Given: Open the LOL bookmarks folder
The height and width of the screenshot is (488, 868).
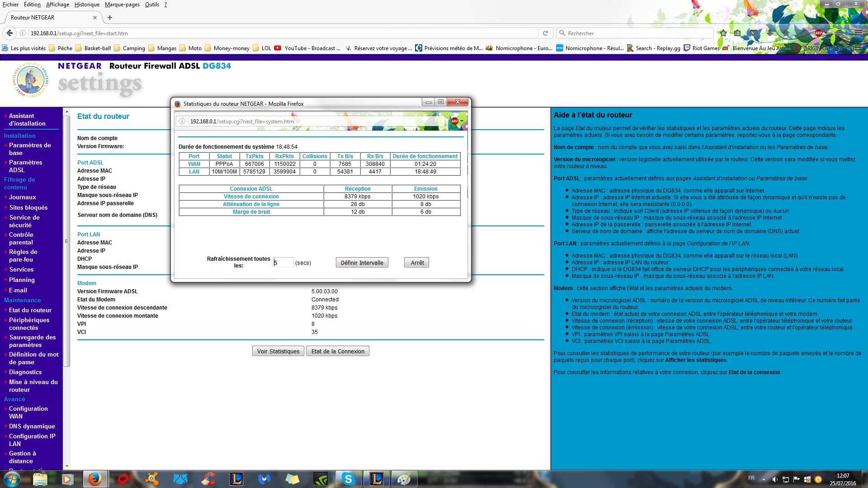Looking at the screenshot, I should point(262,48).
